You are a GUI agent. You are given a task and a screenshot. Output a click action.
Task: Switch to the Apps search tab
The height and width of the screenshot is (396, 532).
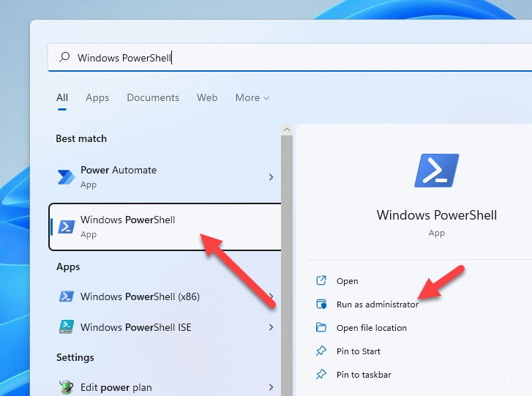tap(97, 98)
